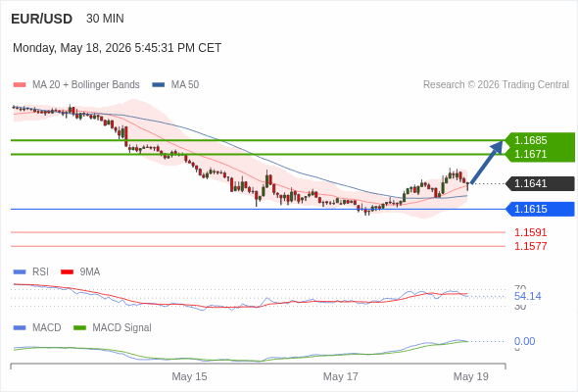The height and width of the screenshot is (392, 578).
Task: Click the RSI value 54.14
Action: [527, 296]
